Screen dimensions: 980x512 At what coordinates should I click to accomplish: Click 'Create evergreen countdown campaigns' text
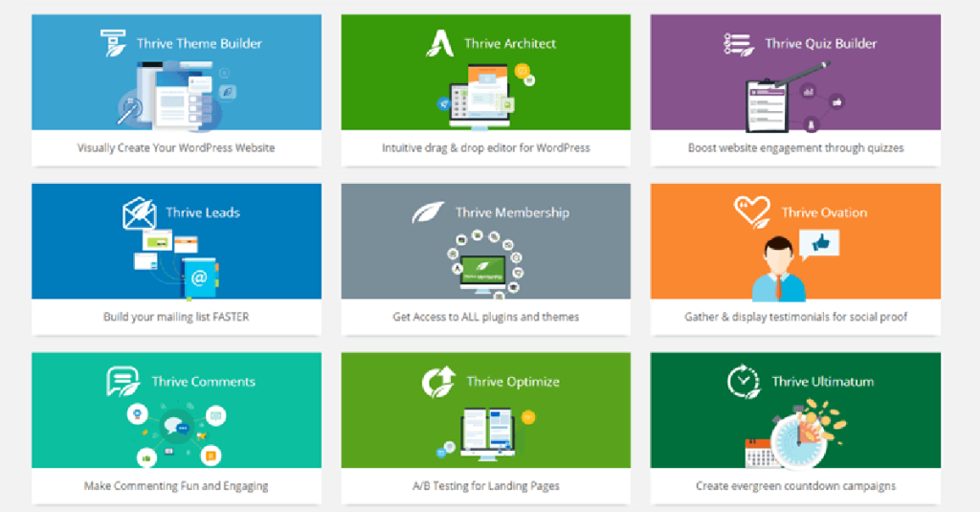click(795, 486)
